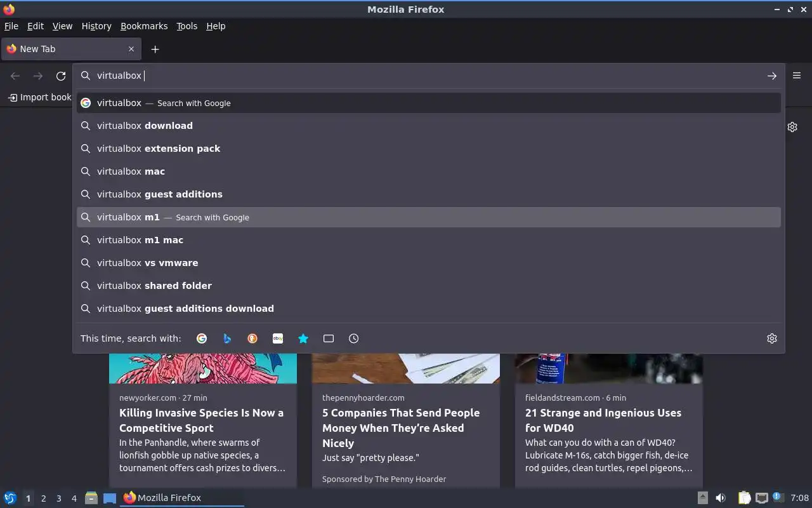The height and width of the screenshot is (508, 812).
Task: Click the removable media eject tray icon
Action: point(702,498)
